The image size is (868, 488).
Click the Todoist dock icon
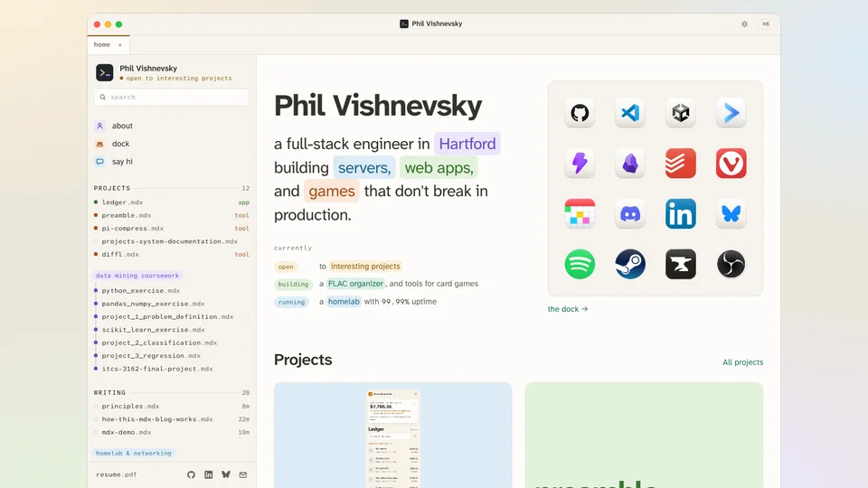coord(680,164)
